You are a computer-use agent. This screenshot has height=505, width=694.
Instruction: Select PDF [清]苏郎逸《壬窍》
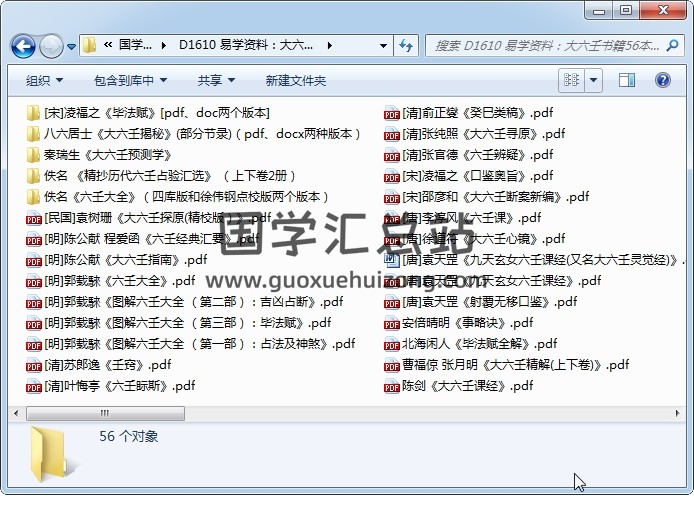[x=98, y=365]
